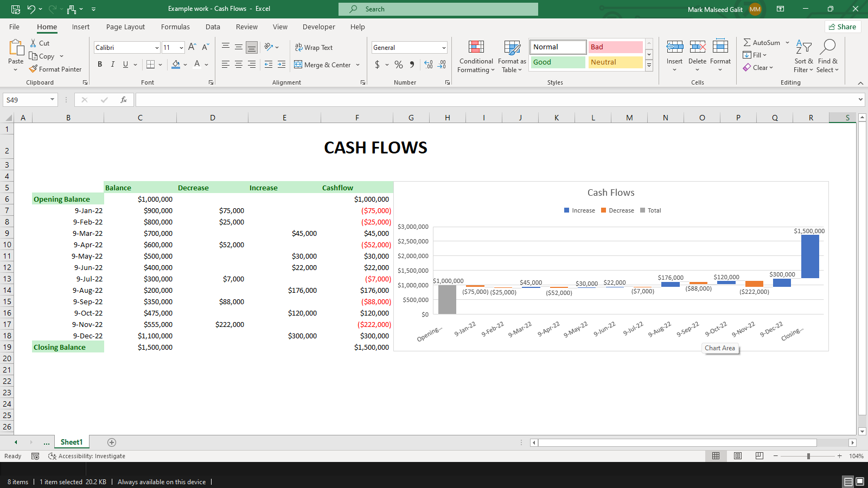Viewport: 868px width, 488px height.
Task: Open the File menu
Action: (x=15, y=27)
